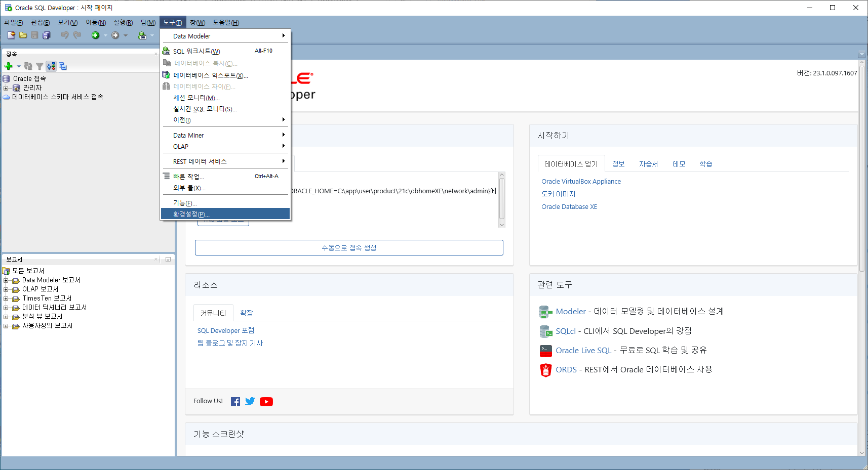Click the SQLcl icon in 관련 도구

[545, 331]
